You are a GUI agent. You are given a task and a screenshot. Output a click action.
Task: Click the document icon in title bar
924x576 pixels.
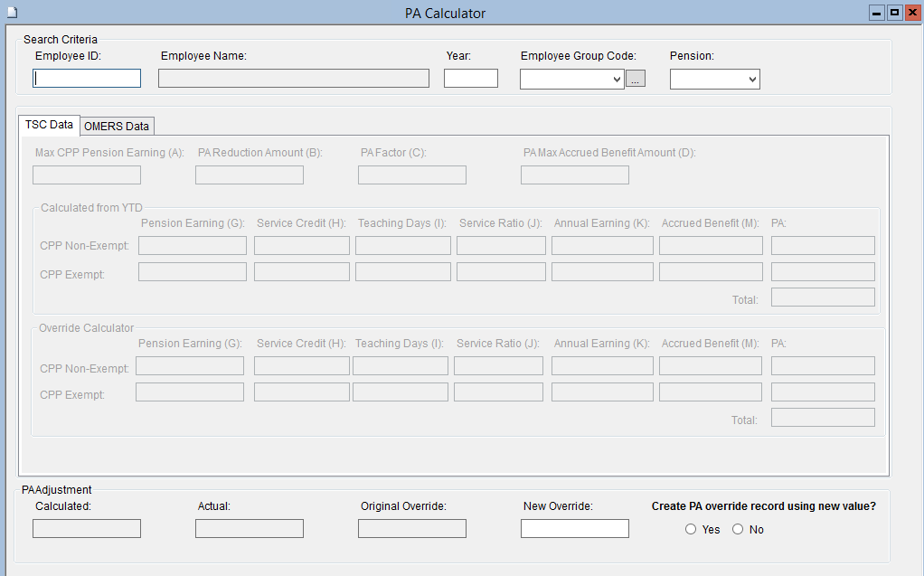(11, 13)
